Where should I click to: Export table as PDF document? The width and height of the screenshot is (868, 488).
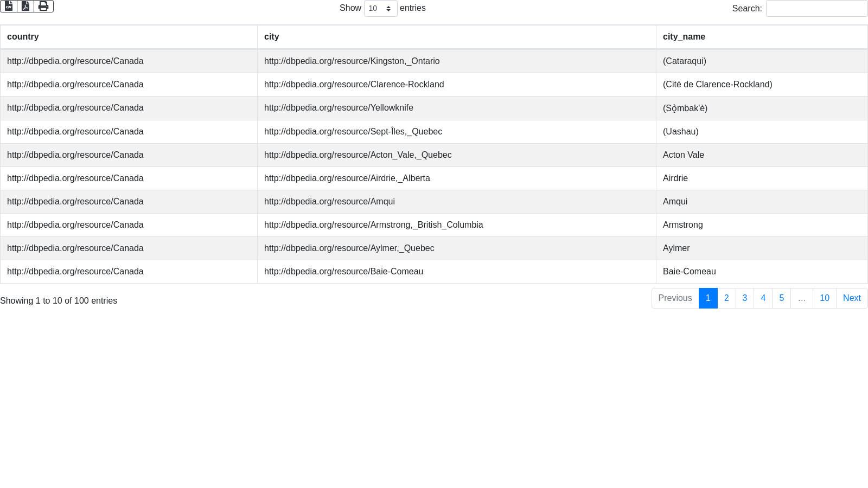pos(25,6)
